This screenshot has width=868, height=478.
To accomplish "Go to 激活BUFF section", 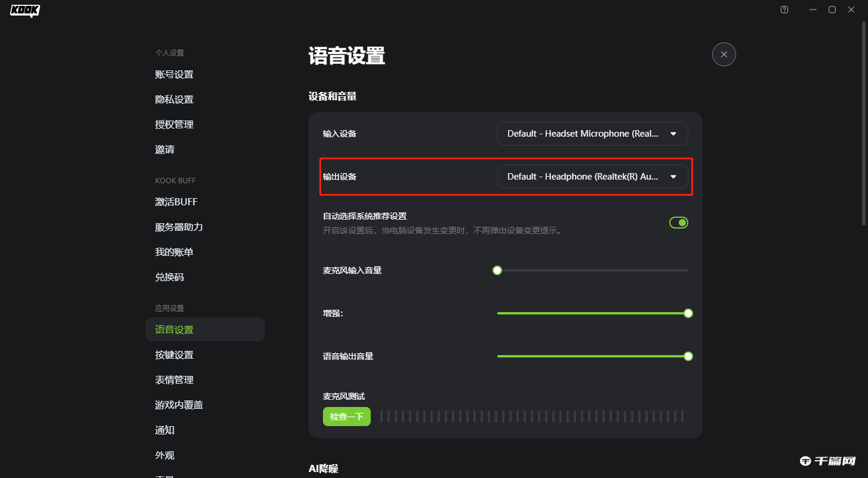I will (x=176, y=201).
